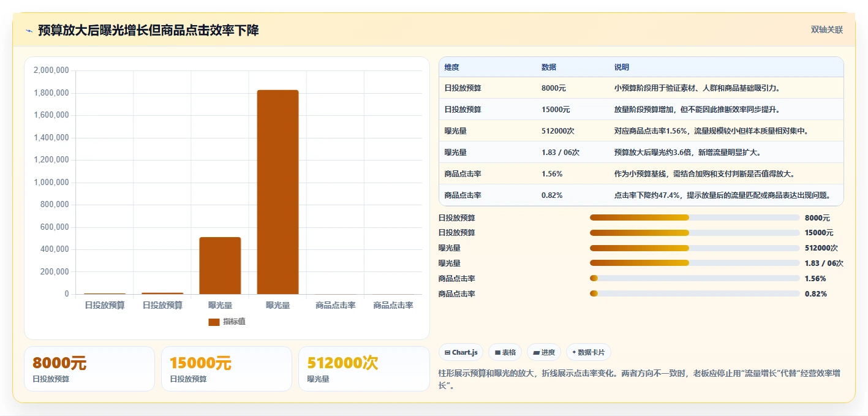Click description 作为小预算基线,需结合加购和支付判断

tap(704, 174)
